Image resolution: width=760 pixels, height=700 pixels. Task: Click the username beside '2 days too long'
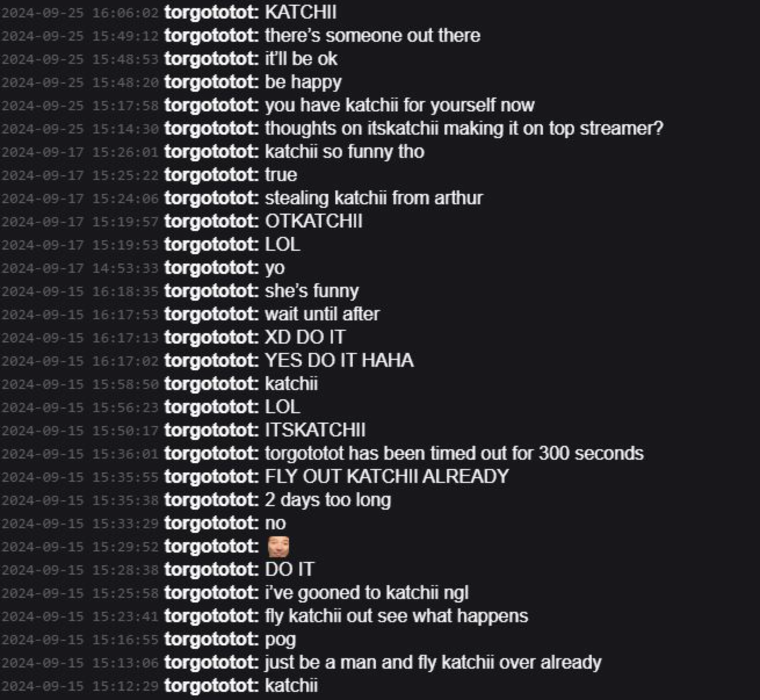click(x=212, y=500)
